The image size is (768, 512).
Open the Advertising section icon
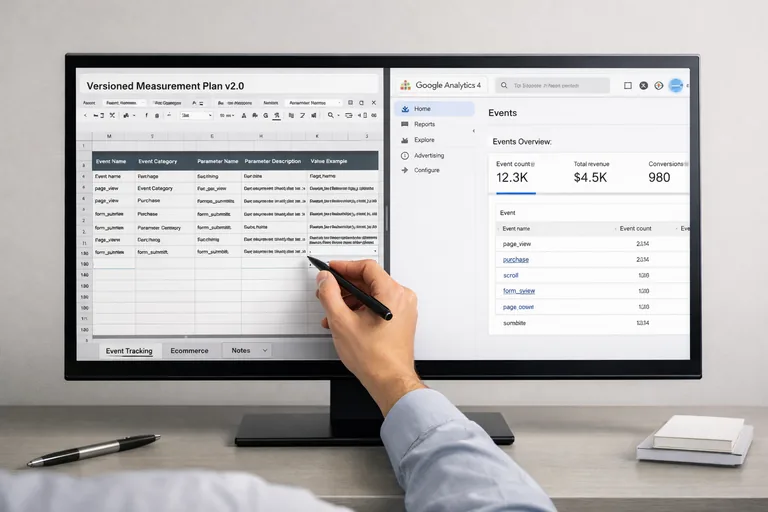(404, 155)
